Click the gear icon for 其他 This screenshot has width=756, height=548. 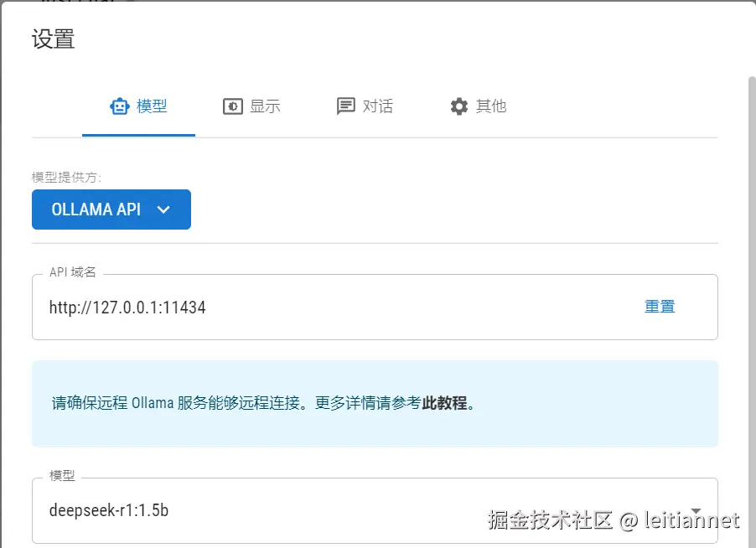[459, 106]
